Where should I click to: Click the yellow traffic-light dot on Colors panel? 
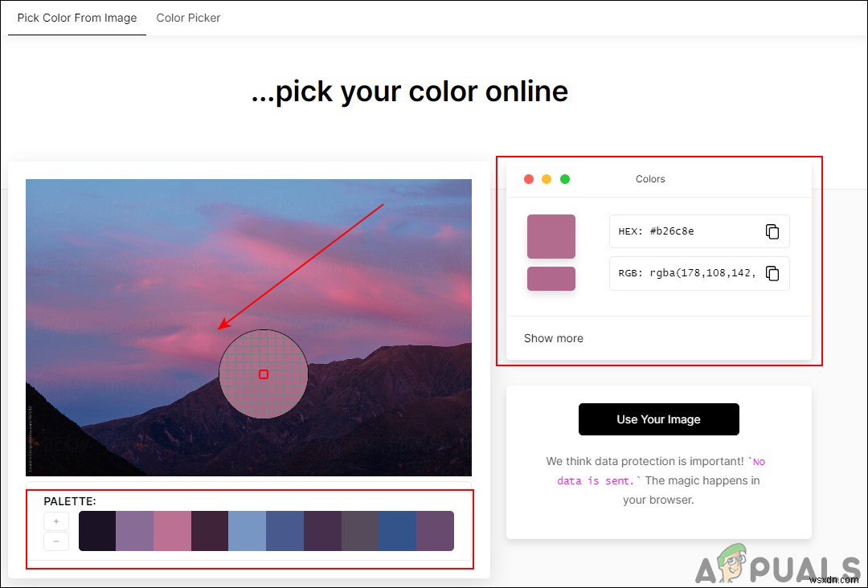point(547,179)
